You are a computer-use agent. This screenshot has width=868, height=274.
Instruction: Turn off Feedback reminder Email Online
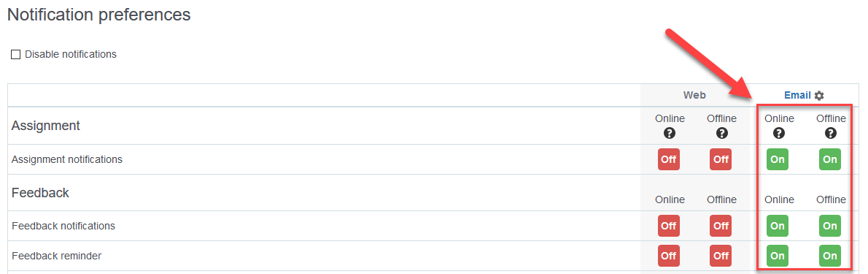point(778,256)
